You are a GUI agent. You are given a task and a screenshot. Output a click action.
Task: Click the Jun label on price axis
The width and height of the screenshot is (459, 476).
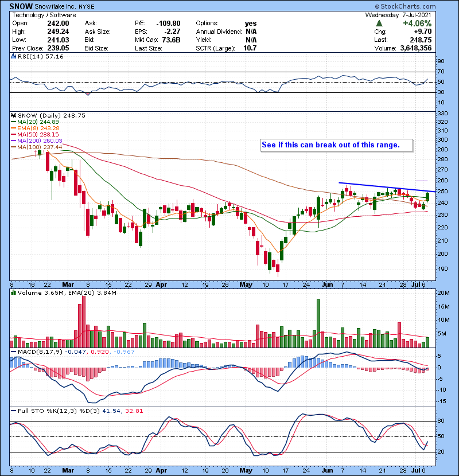tap(327, 285)
